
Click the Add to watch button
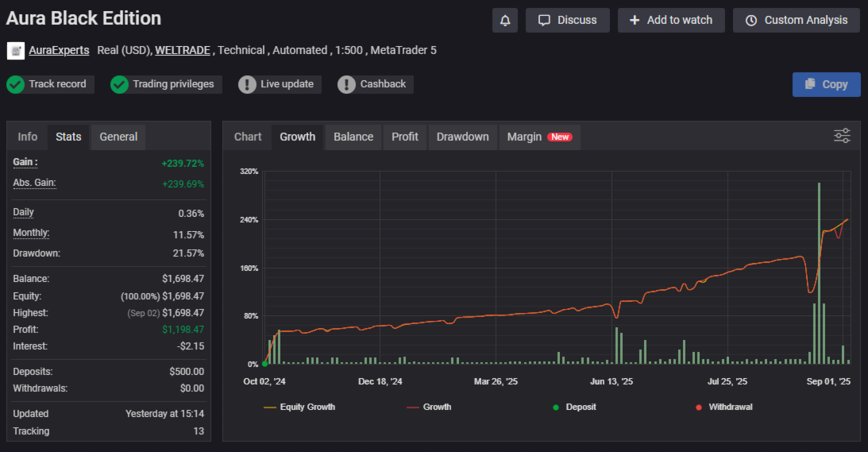coord(671,21)
